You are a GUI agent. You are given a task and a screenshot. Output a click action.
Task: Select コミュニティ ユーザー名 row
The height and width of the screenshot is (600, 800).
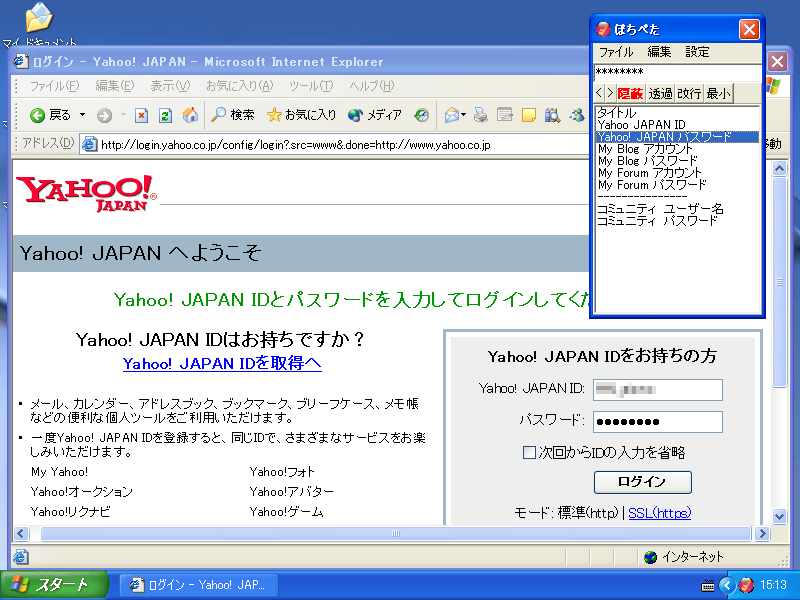(677, 209)
